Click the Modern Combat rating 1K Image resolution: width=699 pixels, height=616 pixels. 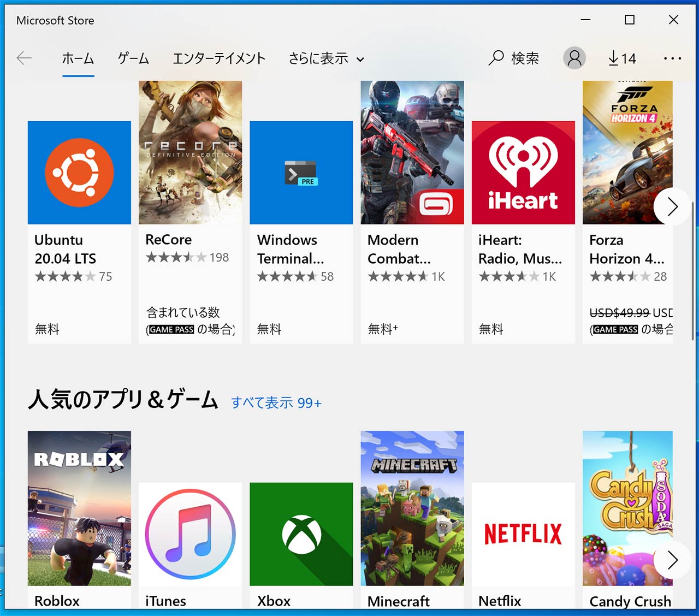tap(406, 276)
